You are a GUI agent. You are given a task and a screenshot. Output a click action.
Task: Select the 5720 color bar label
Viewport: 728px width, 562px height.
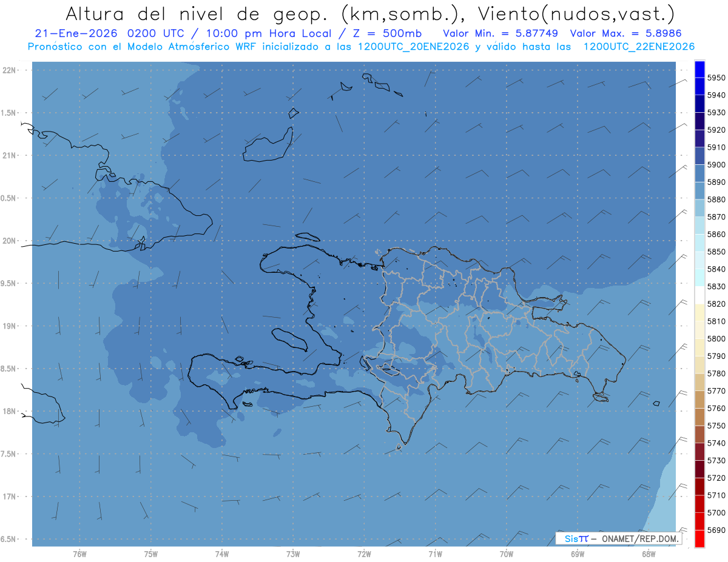tap(716, 477)
